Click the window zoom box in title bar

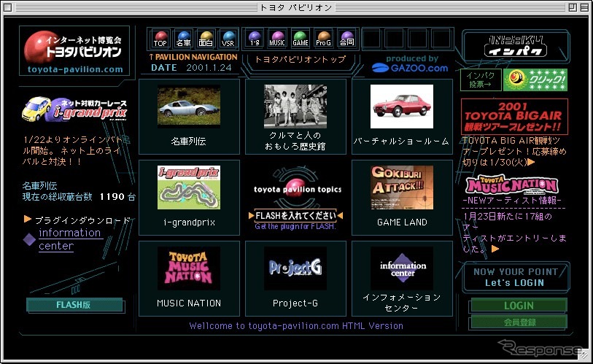click(573, 7)
